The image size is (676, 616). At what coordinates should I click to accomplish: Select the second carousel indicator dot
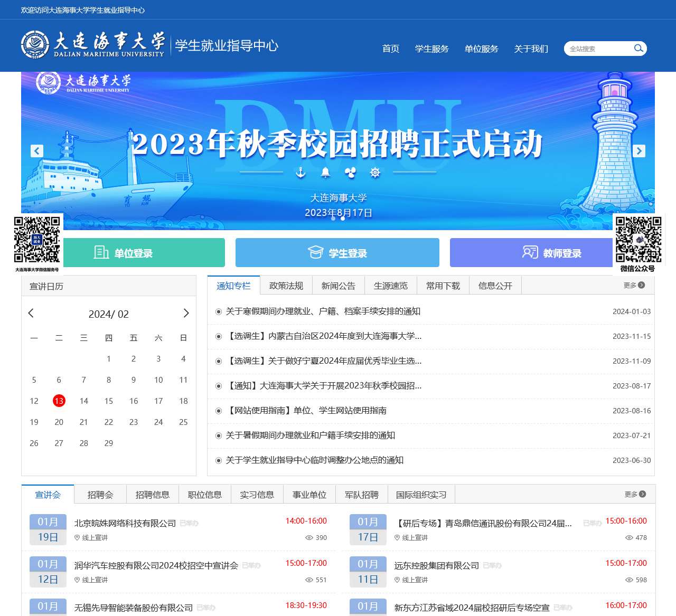[x=342, y=220]
